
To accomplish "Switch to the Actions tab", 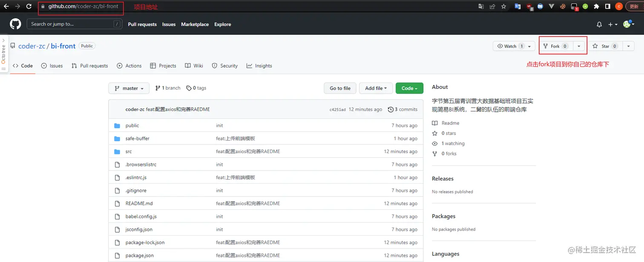I will pyautogui.click(x=129, y=66).
